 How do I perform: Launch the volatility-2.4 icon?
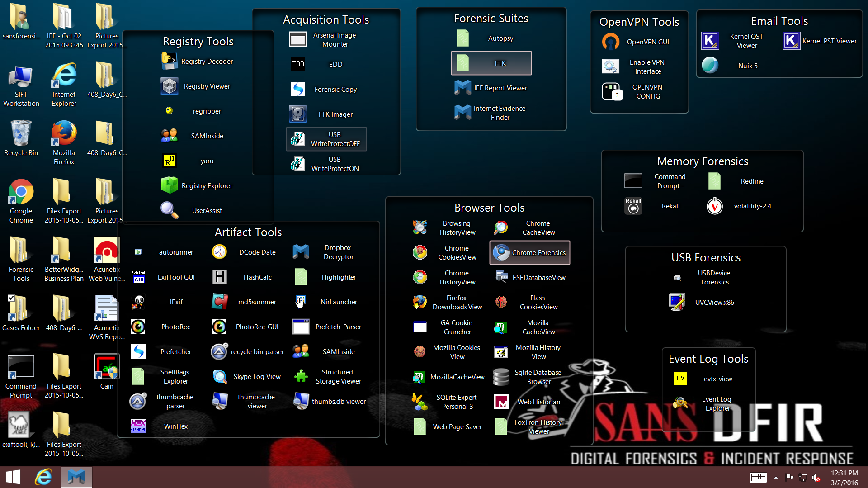click(714, 206)
